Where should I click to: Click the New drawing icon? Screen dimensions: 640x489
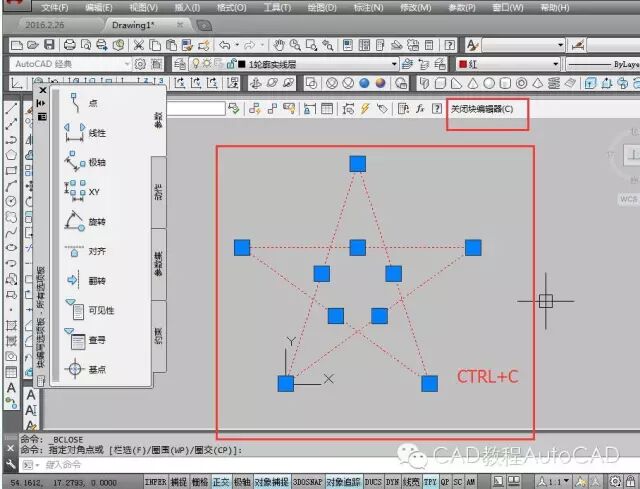click(17, 45)
